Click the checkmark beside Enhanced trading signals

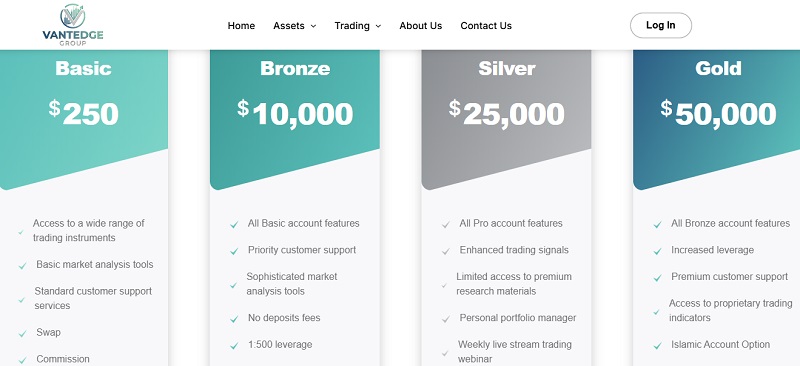point(446,251)
